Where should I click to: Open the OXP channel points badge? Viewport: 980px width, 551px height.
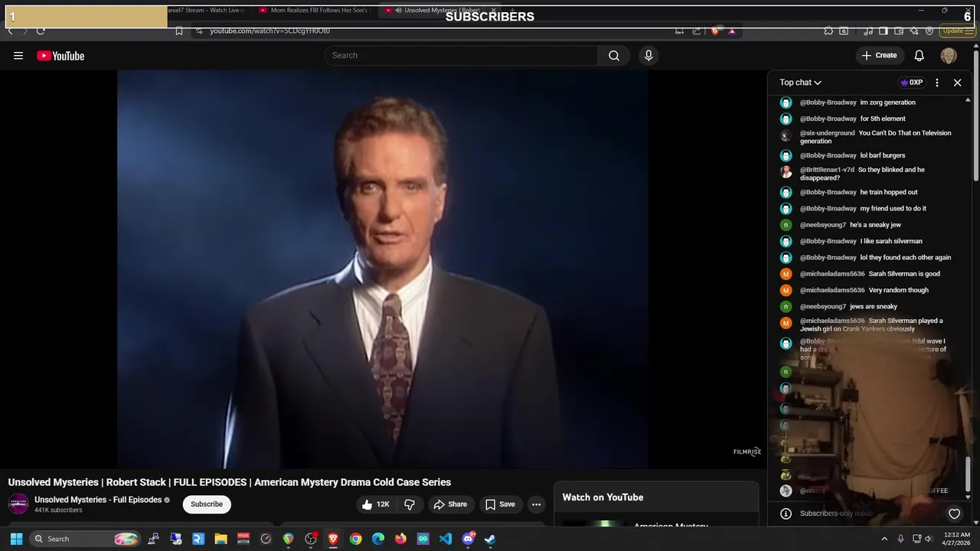(911, 83)
